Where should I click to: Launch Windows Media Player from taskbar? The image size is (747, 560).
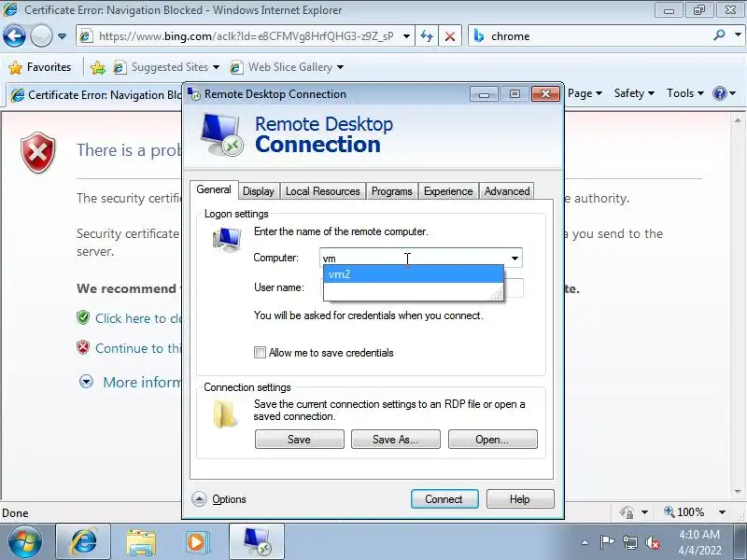click(196, 542)
